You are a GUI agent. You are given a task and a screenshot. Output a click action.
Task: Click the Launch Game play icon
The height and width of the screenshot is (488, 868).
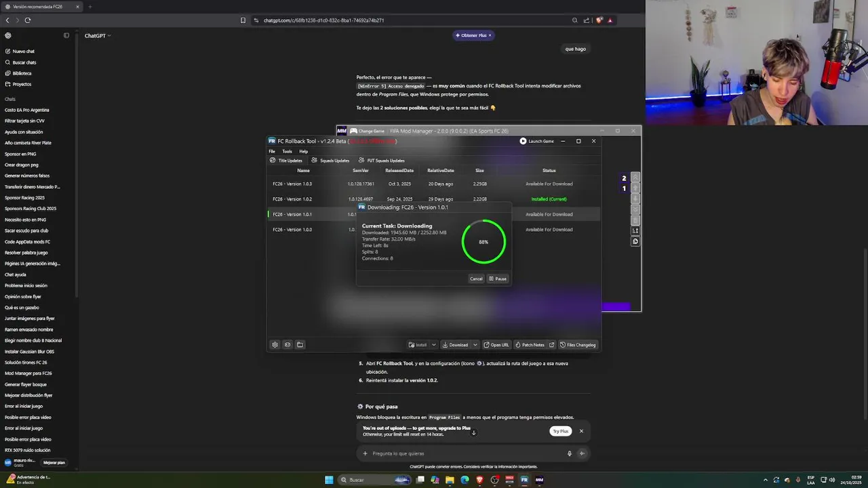523,141
